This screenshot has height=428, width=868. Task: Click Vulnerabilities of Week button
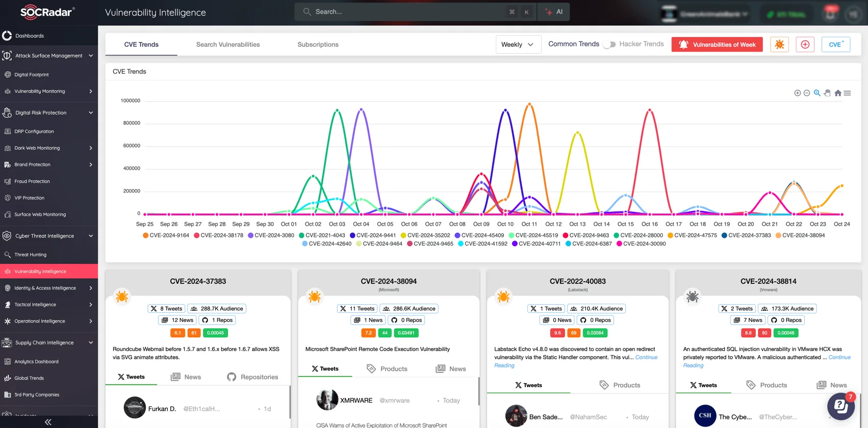717,44
